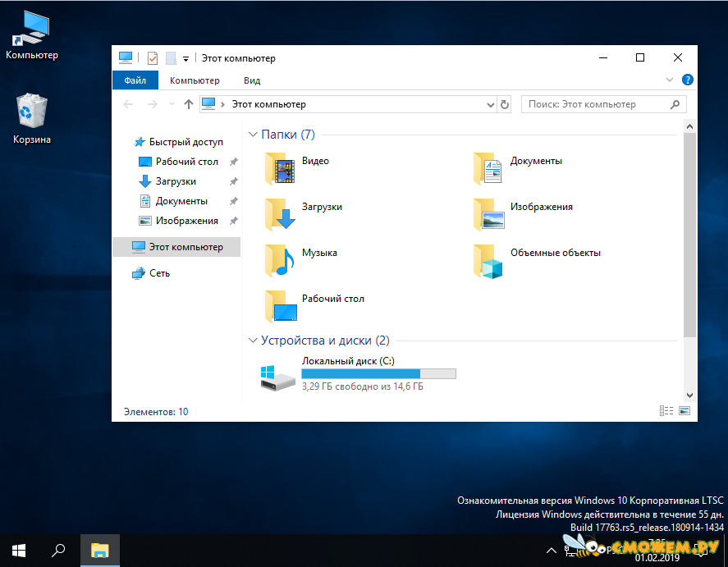Viewport: 728px width, 567px height.
Task: Unpin Загрузки from quick access
Action: [x=234, y=181]
